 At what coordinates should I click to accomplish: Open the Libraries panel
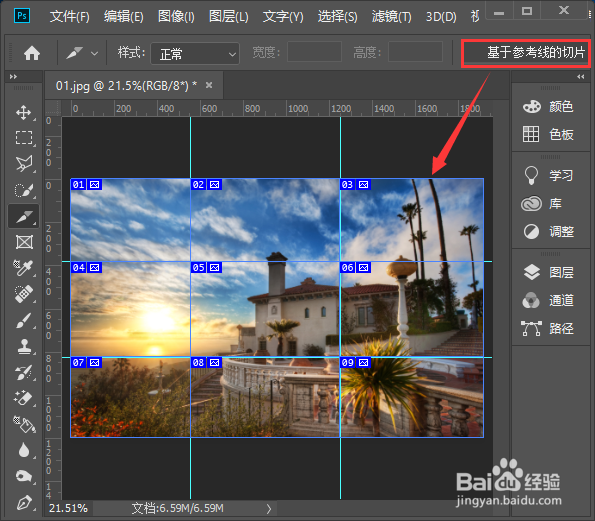(x=542, y=204)
